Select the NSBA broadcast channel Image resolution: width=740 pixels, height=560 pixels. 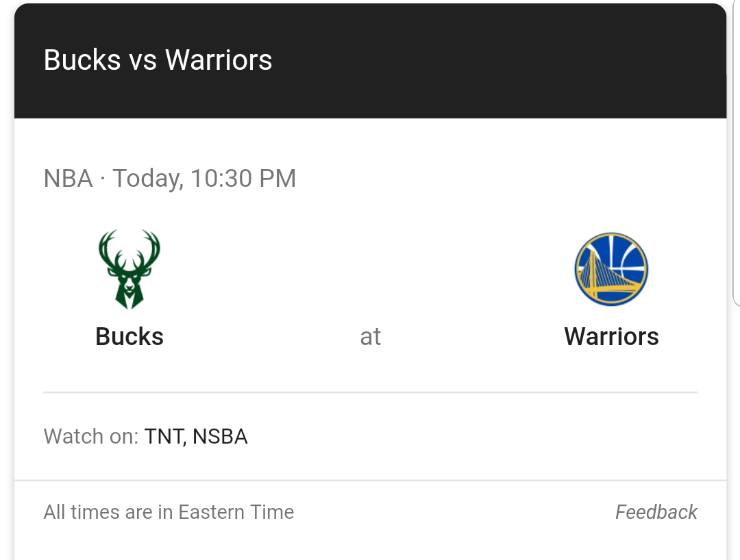(x=220, y=437)
